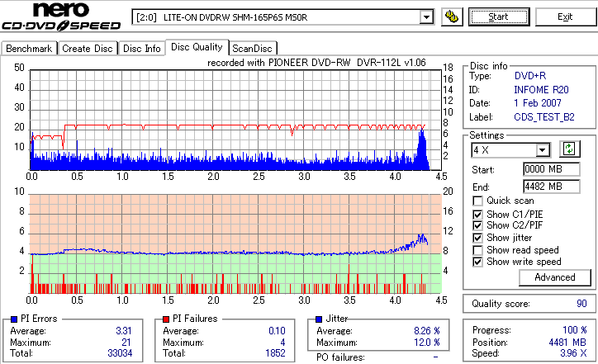The height and width of the screenshot is (364, 598).
Task: Click the Nero CD-DVD Speed logo
Action: point(61,16)
